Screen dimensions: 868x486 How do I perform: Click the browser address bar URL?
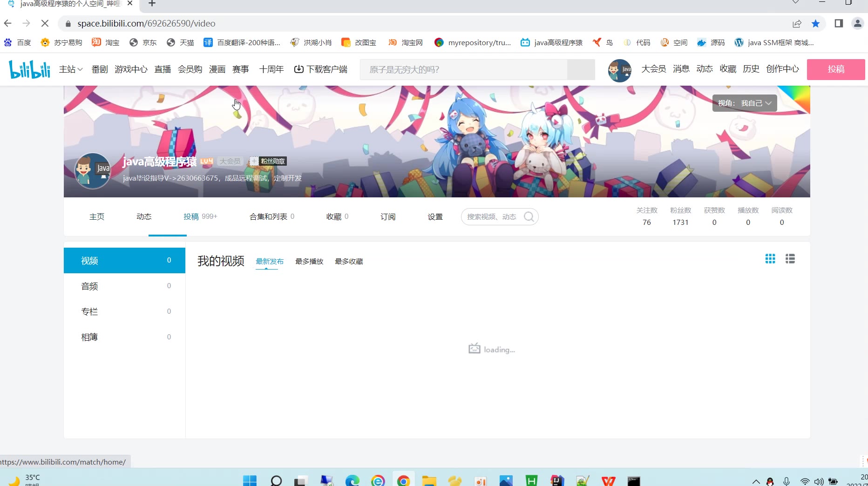pos(146,23)
